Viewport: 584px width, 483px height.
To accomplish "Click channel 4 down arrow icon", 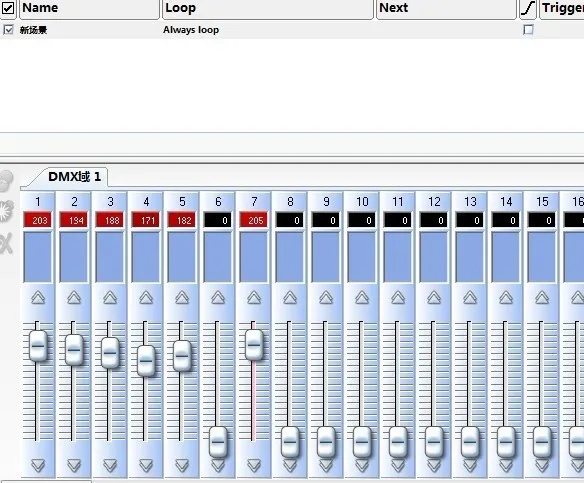I will [146, 465].
